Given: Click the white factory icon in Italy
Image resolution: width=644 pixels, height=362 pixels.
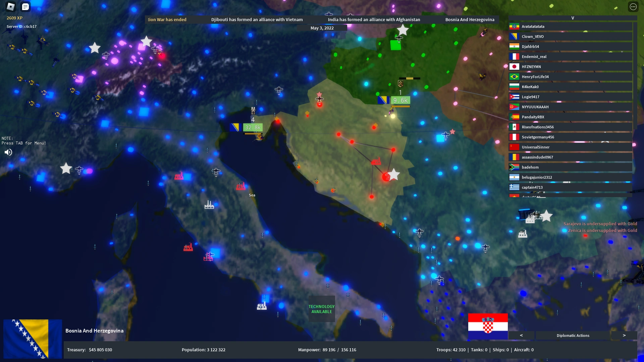Looking at the screenshot, I should (209, 204).
